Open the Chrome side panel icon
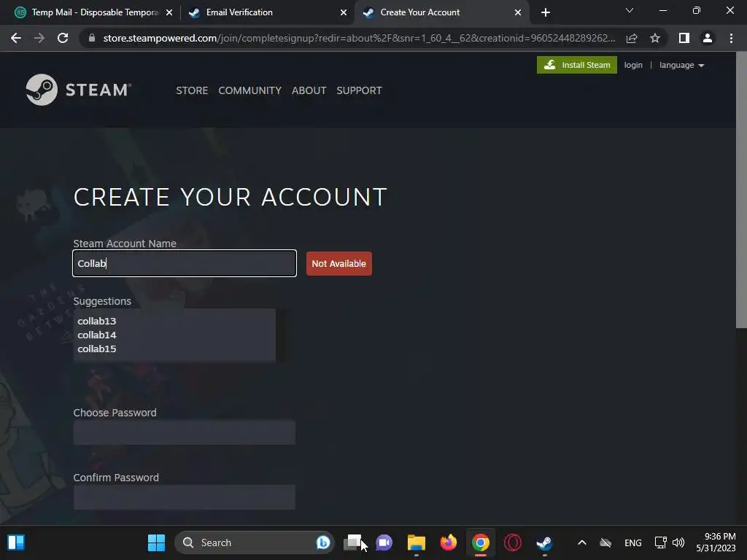Image resolution: width=747 pixels, height=560 pixels. [684, 38]
